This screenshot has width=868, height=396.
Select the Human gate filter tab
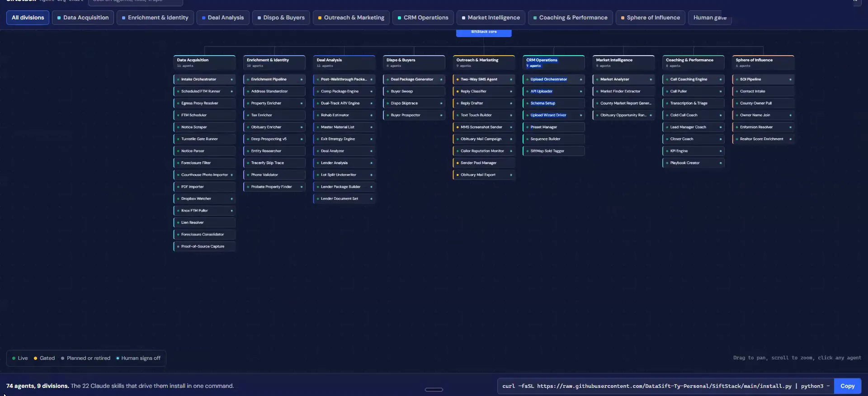(710, 18)
